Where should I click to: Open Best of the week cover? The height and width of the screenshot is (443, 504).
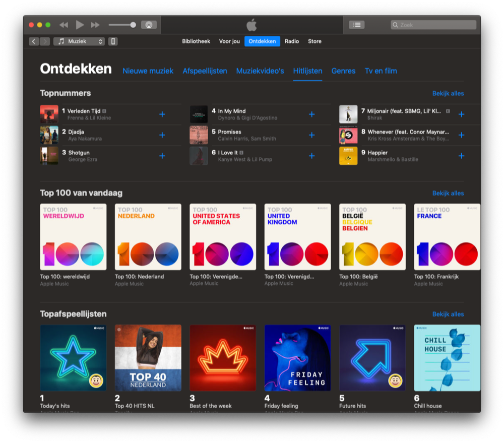pos(223,358)
